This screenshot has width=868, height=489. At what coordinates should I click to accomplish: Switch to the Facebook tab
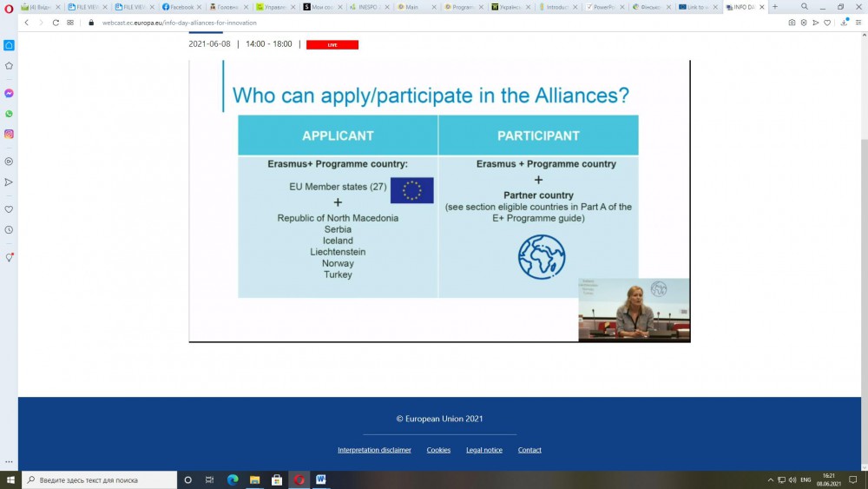click(x=181, y=7)
